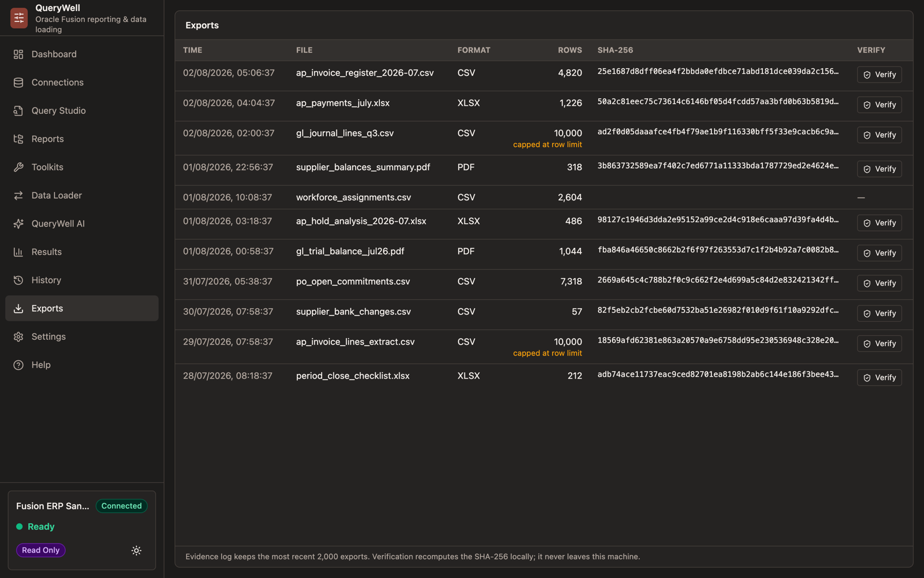This screenshot has width=924, height=578.
Task: Click the Toolkits wrench icon
Action: pos(18,168)
